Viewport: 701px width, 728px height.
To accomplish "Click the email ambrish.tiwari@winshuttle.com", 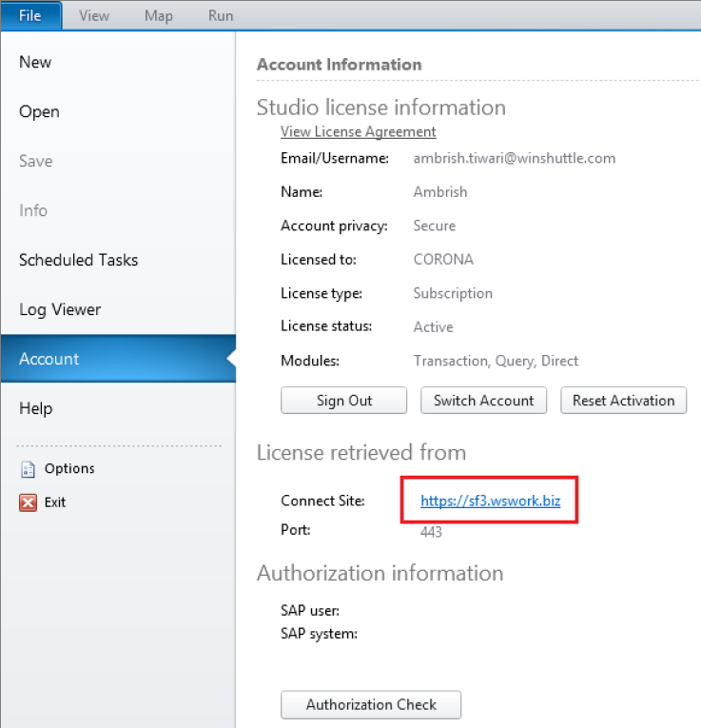I will click(x=515, y=158).
